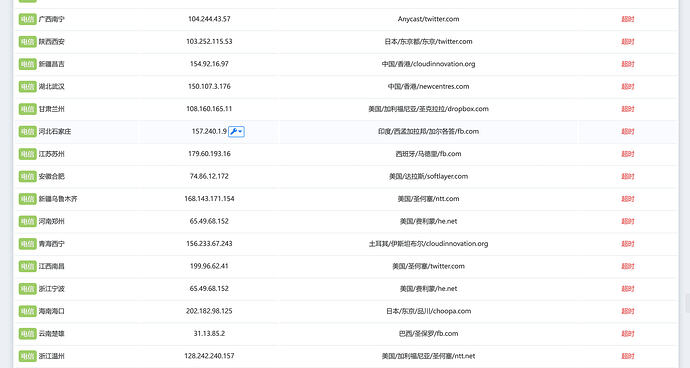This screenshot has width=690, height=368.
Task: Select IP address 128.242.240.157
Action: tap(209, 356)
